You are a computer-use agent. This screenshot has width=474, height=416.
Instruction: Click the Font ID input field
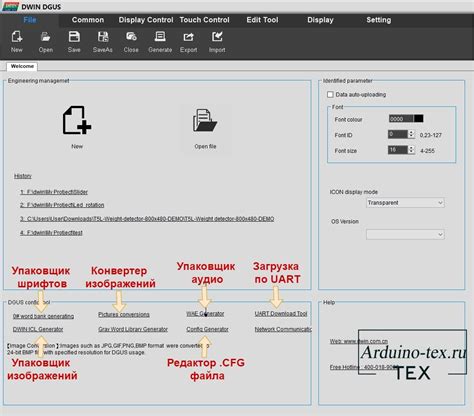398,134
